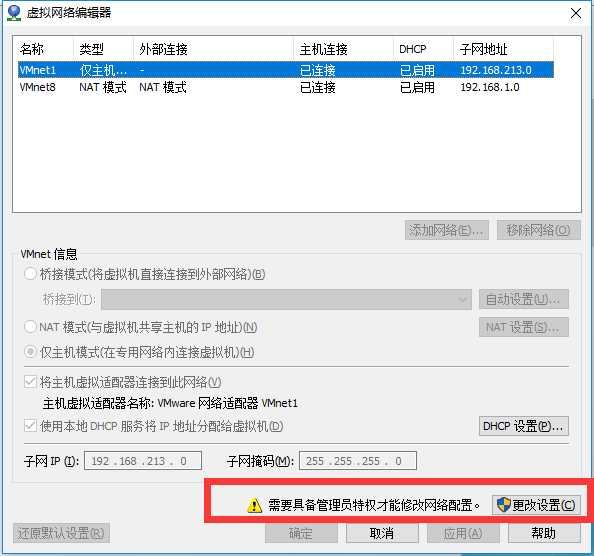Click NAT 模式 type cell of VMnet8
The image size is (594, 556).
(x=103, y=87)
